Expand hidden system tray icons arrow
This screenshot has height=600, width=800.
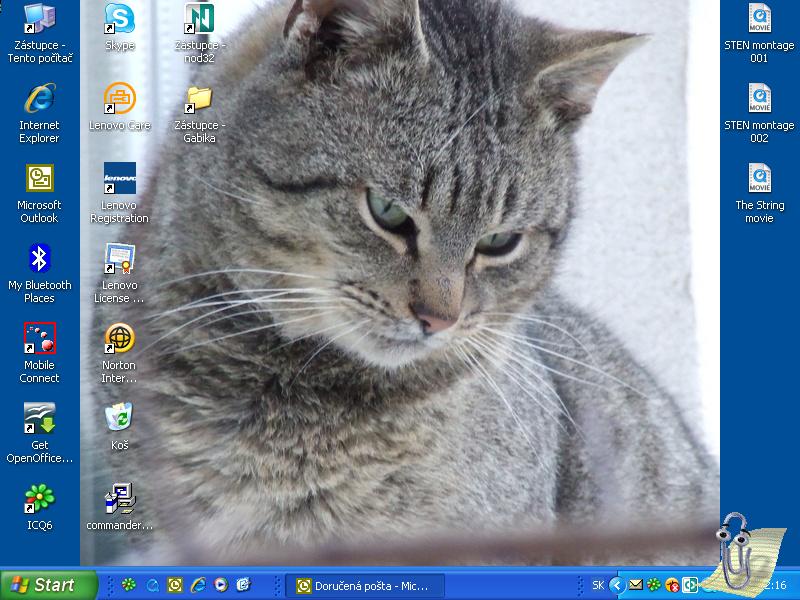pos(617,585)
